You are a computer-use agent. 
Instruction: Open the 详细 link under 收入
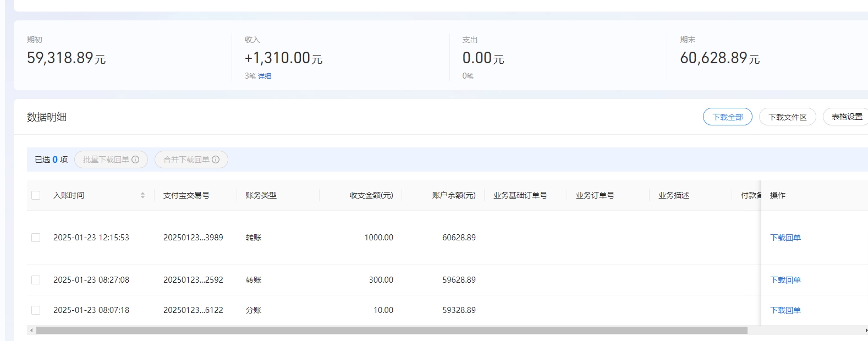click(265, 76)
